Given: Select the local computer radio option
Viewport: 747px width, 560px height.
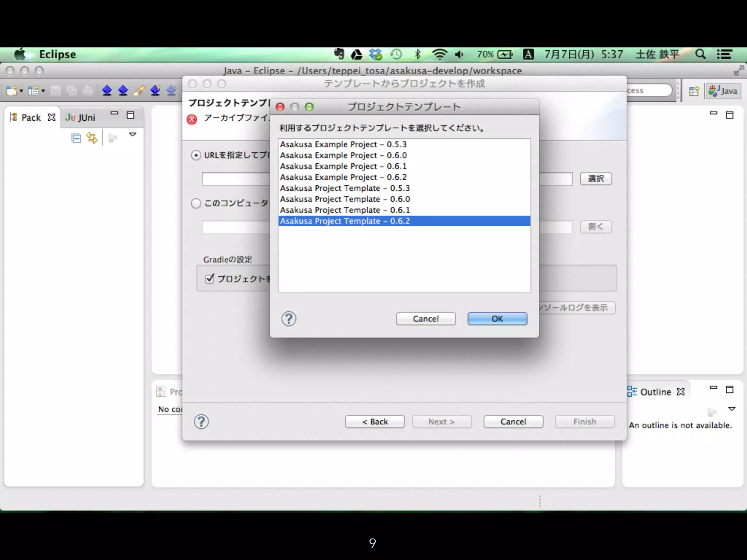Looking at the screenshot, I should coord(196,203).
